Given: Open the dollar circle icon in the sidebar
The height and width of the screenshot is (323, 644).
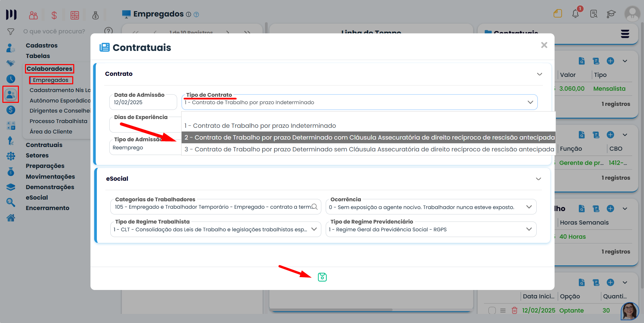Looking at the screenshot, I should [11, 110].
